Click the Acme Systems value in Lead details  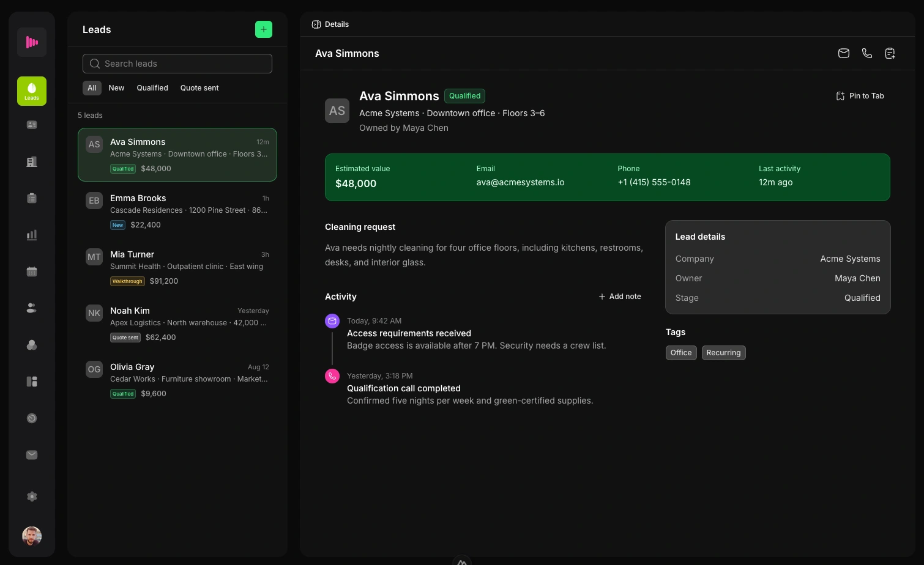click(x=850, y=259)
